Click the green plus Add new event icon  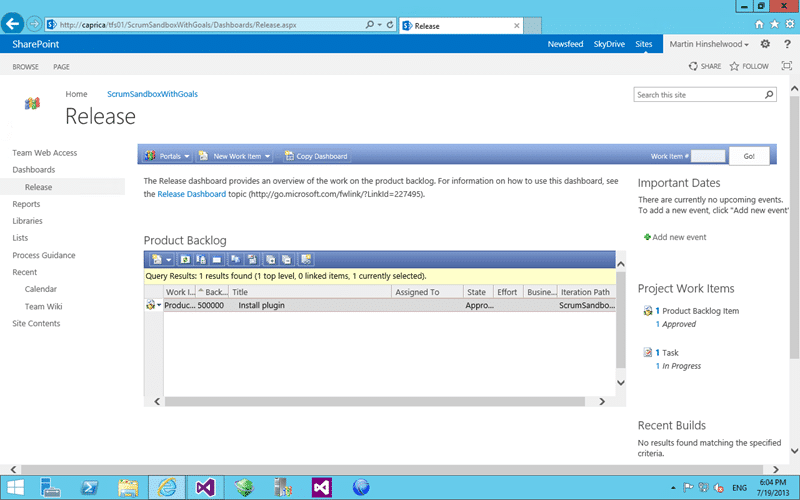[647, 237]
